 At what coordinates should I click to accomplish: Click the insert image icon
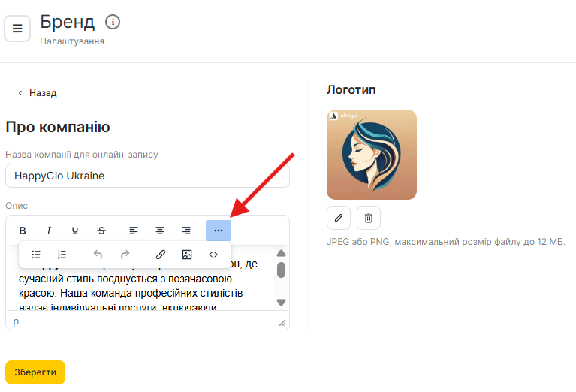187,255
